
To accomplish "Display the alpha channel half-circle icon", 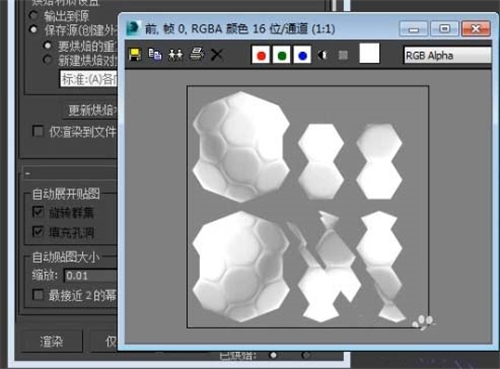I will [322, 55].
